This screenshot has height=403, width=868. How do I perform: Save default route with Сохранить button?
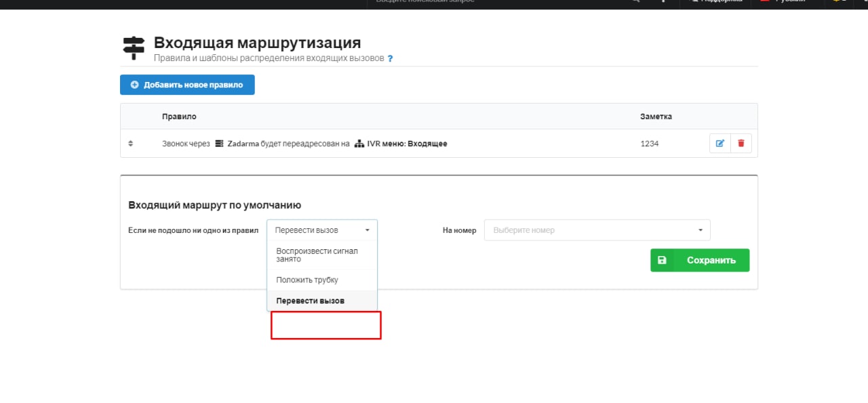tap(700, 260)
